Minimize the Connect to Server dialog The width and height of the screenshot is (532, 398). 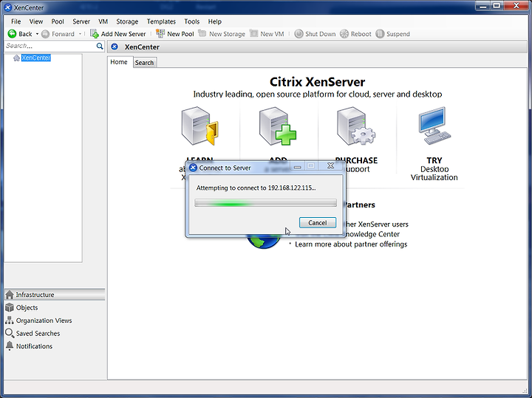click(298, 166)
